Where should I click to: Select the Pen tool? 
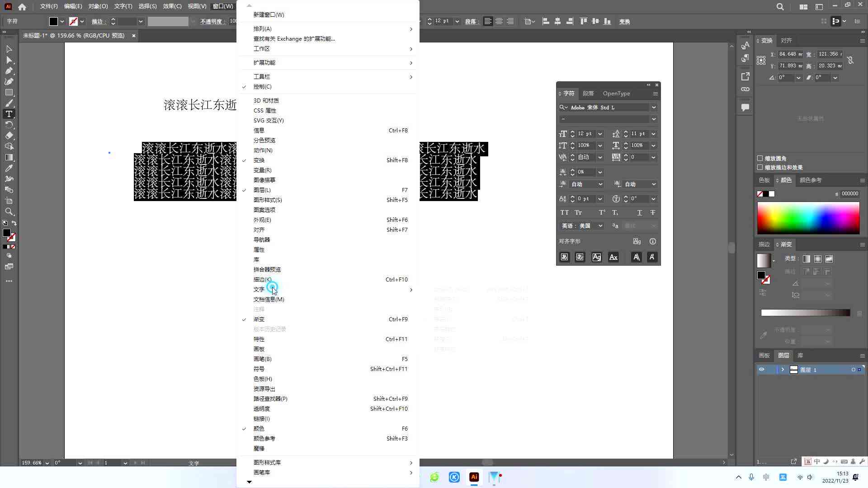click(9, 70)
